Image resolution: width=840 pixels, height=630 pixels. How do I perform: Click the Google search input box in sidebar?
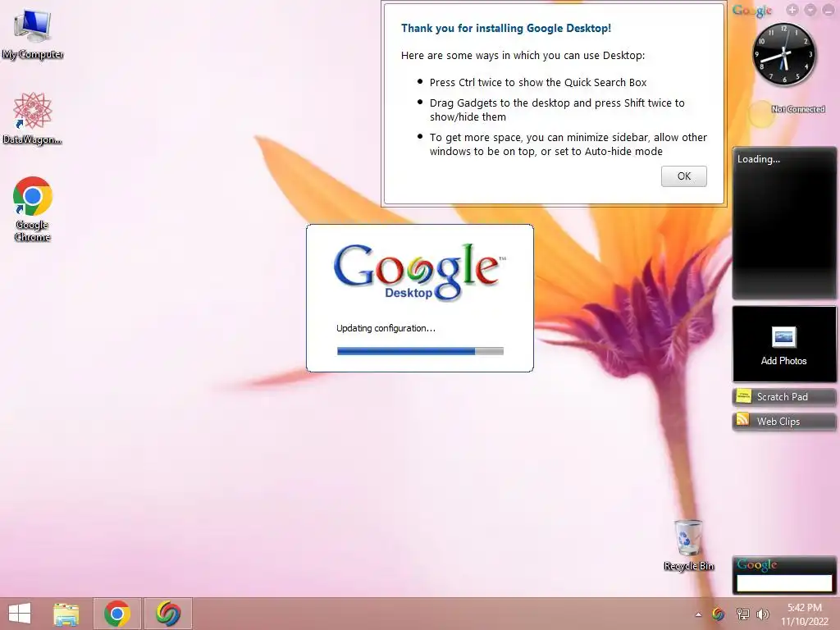click(784, 583)
